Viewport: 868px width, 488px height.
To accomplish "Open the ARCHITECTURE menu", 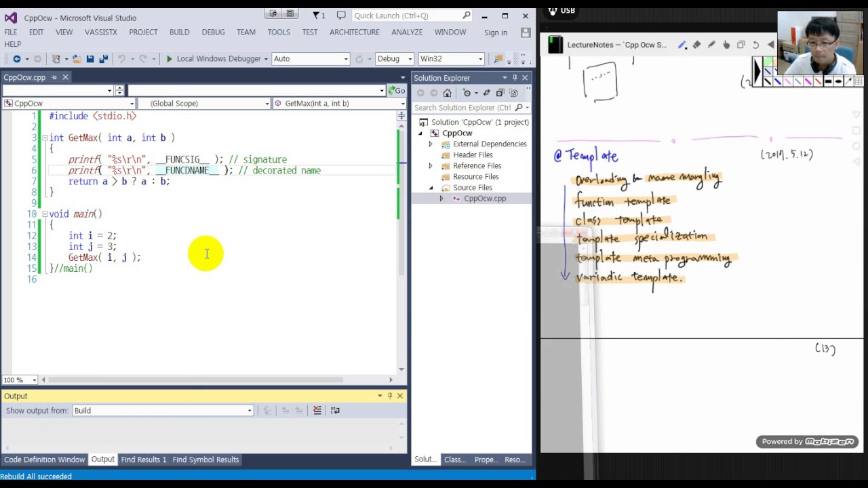I will tap(355, 32).
